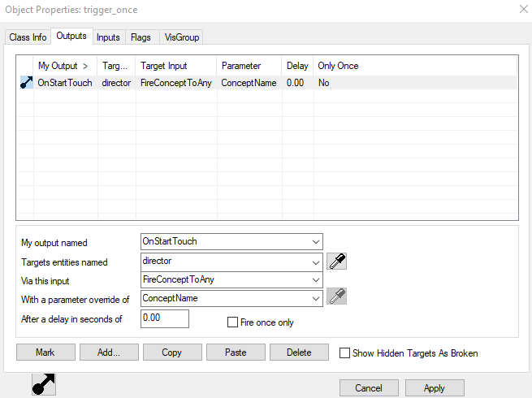Click eyedropper next to target entities field
Screen dimensions: 532x398
pos(336,261)
